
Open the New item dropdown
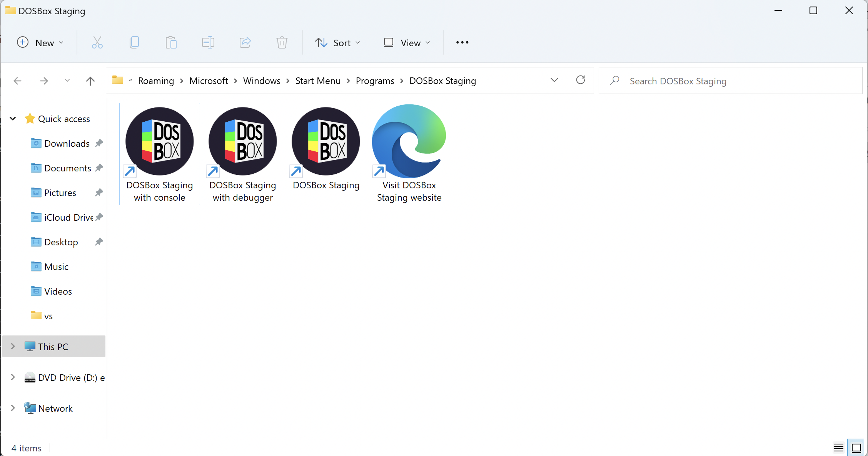point(40,42)
